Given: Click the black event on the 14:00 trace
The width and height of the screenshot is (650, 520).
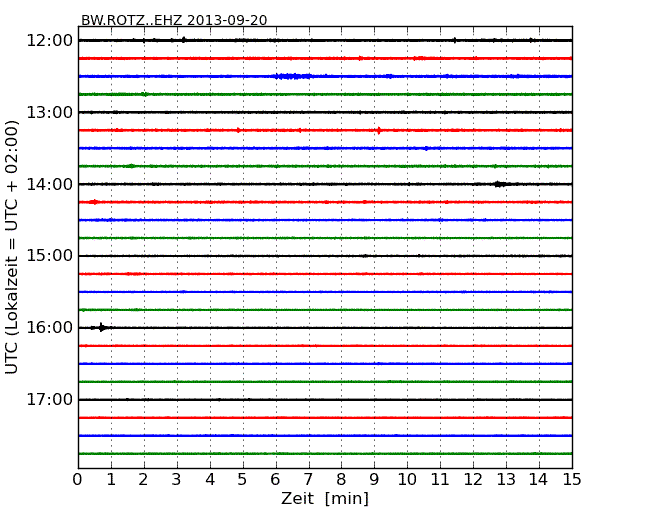Looking at the screenshot, I should [x=500, y=184].
